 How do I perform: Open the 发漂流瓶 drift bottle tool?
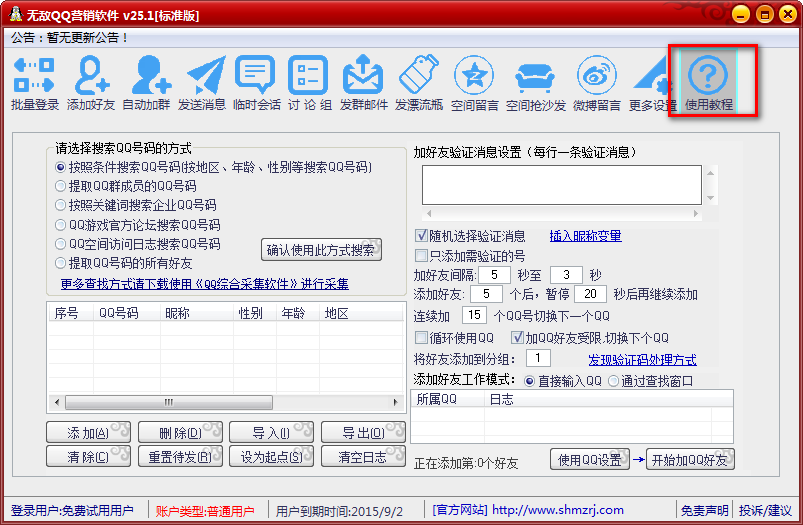click(x=419, y=83)
